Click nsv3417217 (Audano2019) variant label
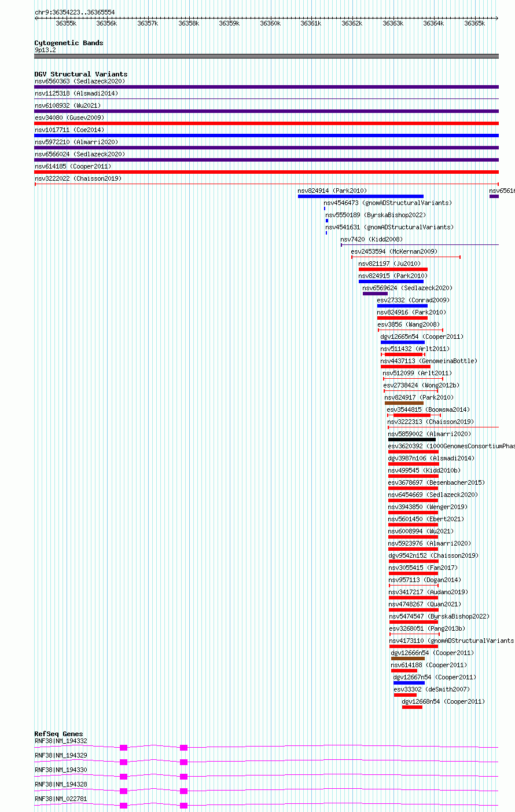The image size is (515, 812). coord(428,592)
